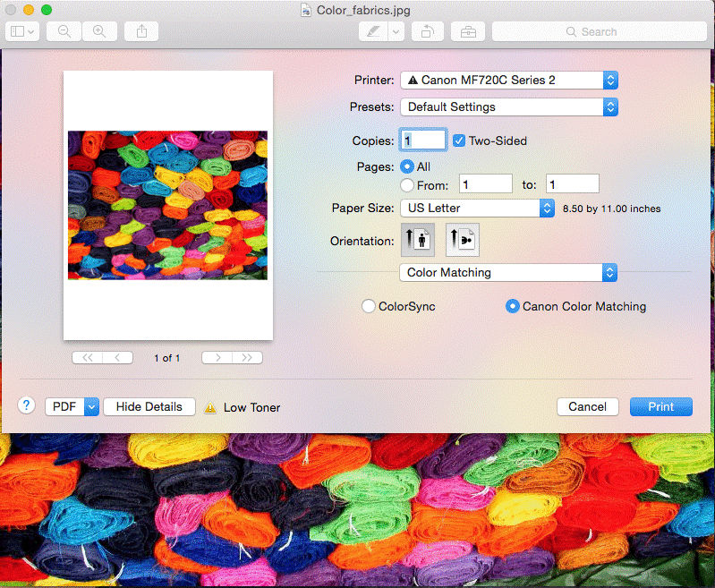This screenshot has height=588, width=715.
Task: Select the ColorSync radio button
Action: [x=369, y=306]
